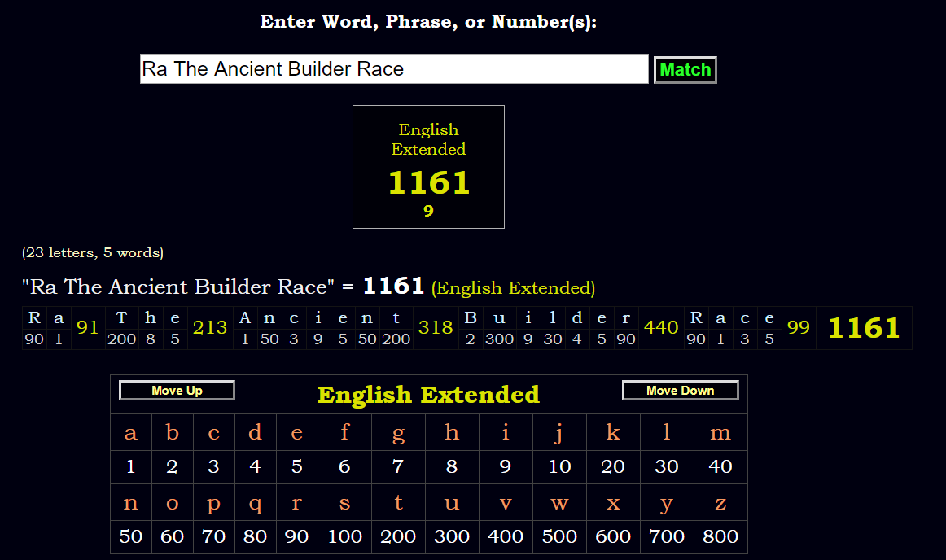Select the word sum 440 for "Builder"
The width and height of the screenshot is (946, 560).
point(660,327)
